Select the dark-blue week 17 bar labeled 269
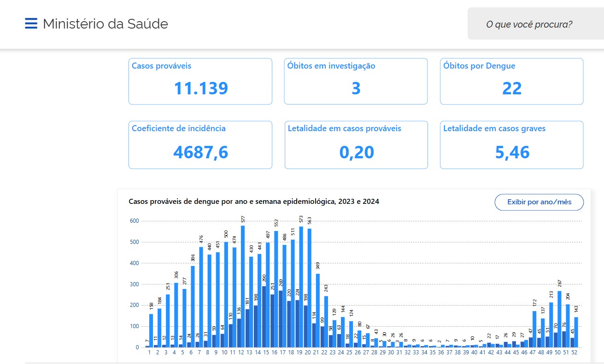 [281, 319]
